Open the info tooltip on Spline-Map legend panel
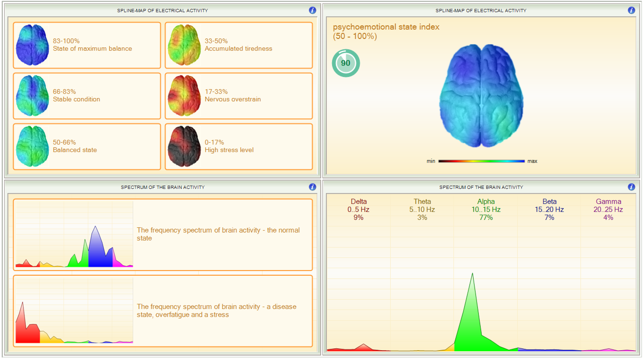Viewport: 644px width, 359px height. pyautogui.click(x=313, y=11)
